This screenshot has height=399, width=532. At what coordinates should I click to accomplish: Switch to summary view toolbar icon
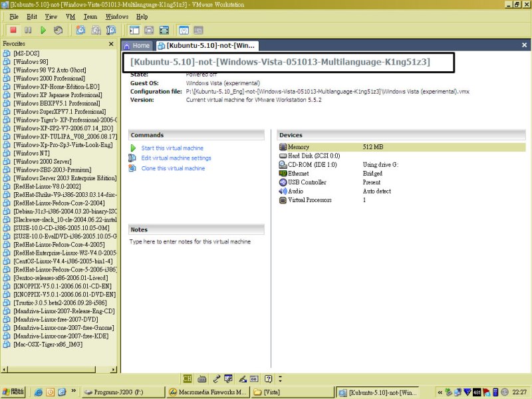(x=184, y=30)
